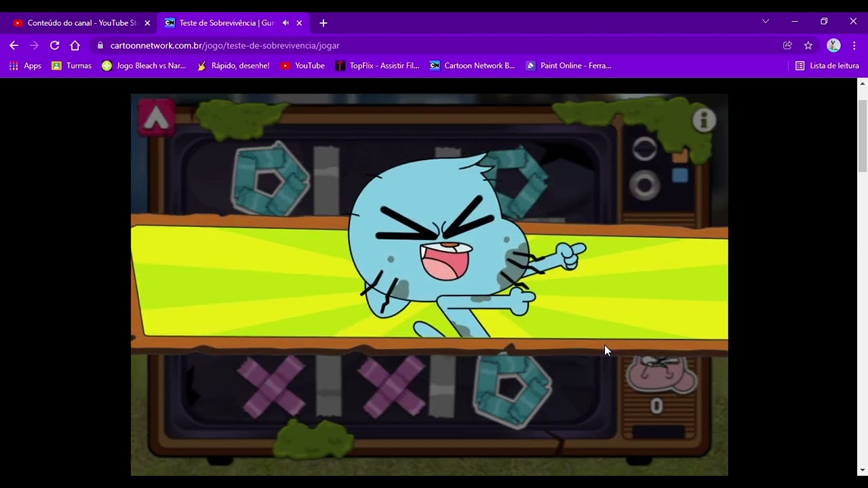868x488 pixels.
Task: Select the second purple X tape symbol
Action: coord(391,387)
